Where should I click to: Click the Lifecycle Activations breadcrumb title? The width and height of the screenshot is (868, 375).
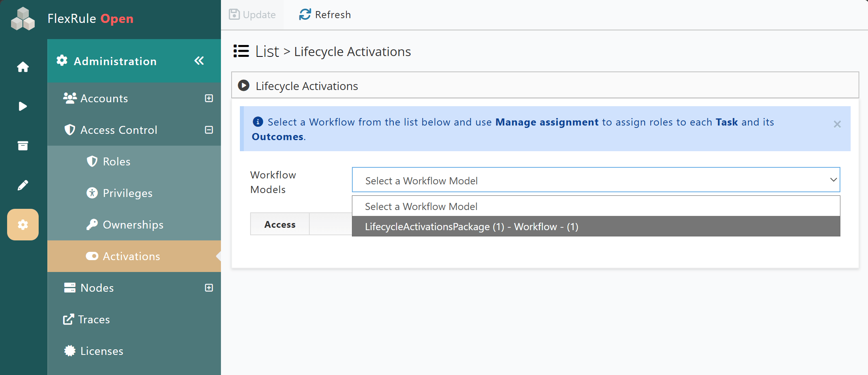tap(352, 52)
